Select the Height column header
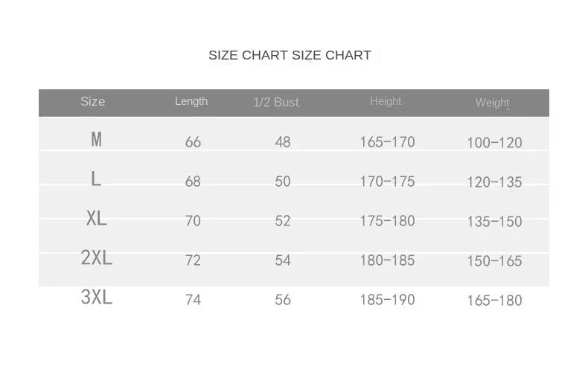Viewport: 588px width, 375px height. [x=386, y=101]
